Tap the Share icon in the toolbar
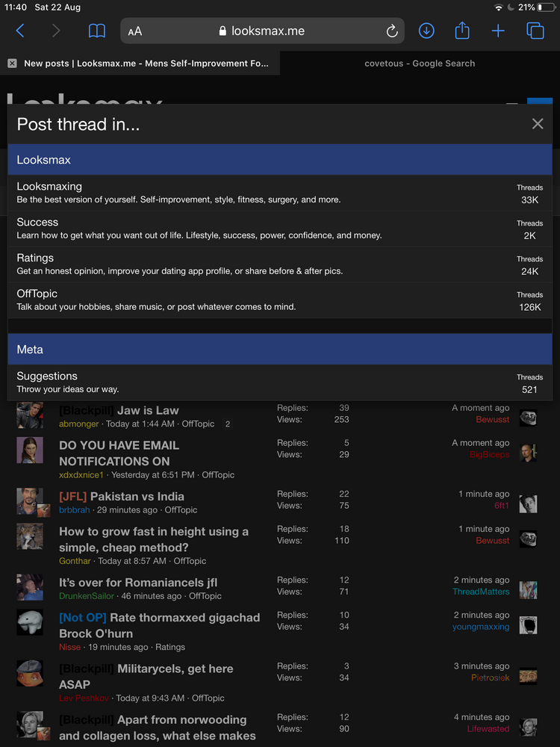This screenshot has width=560, height=747. point(462,31)
